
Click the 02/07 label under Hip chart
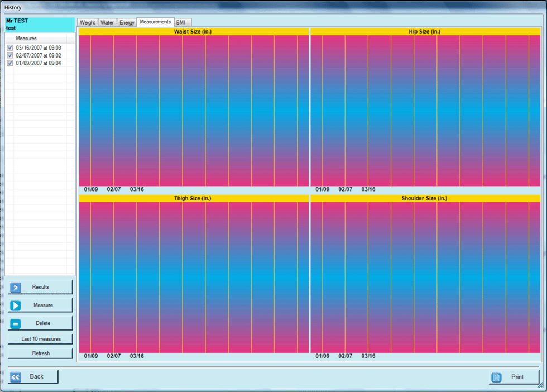(x=346, y=189)
